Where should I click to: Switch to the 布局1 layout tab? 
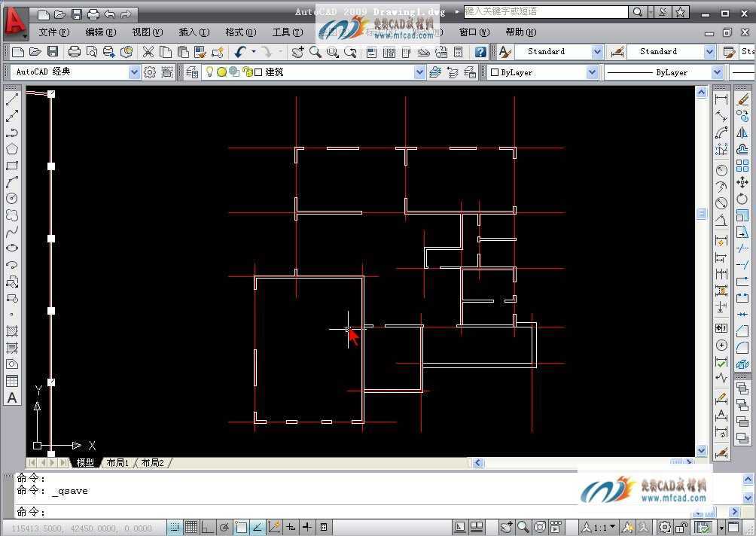pyautogui.click(x=117, y=463)
